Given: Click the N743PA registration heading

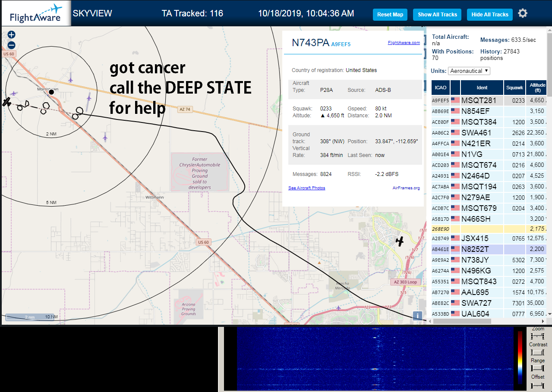Looking at the screenshot, I should 310,43.
